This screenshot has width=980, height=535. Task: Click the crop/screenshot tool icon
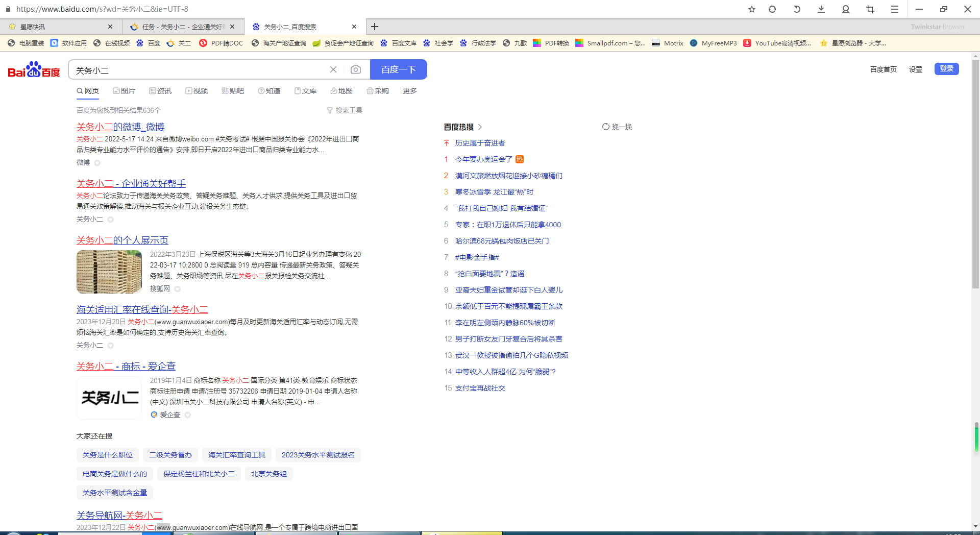pos(870,9)
